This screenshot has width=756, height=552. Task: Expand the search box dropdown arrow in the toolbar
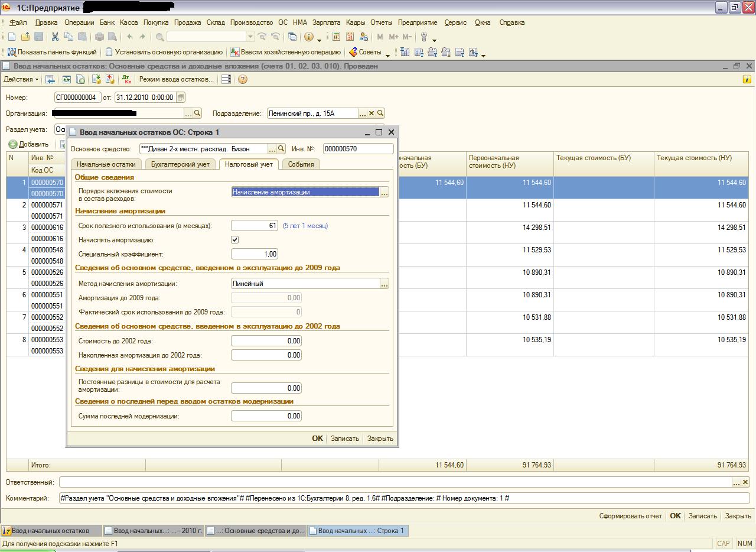pyautogui.click(x=250, y=37)
